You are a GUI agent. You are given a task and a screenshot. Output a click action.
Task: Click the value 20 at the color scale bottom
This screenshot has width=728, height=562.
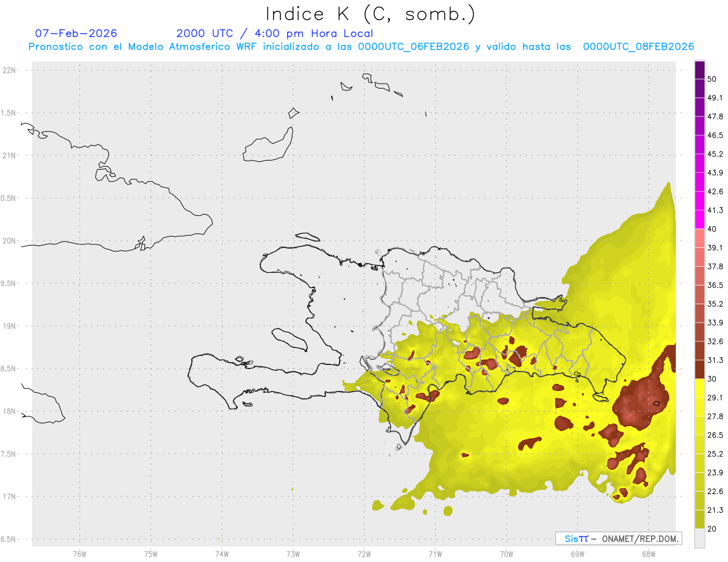coord(713,529)
